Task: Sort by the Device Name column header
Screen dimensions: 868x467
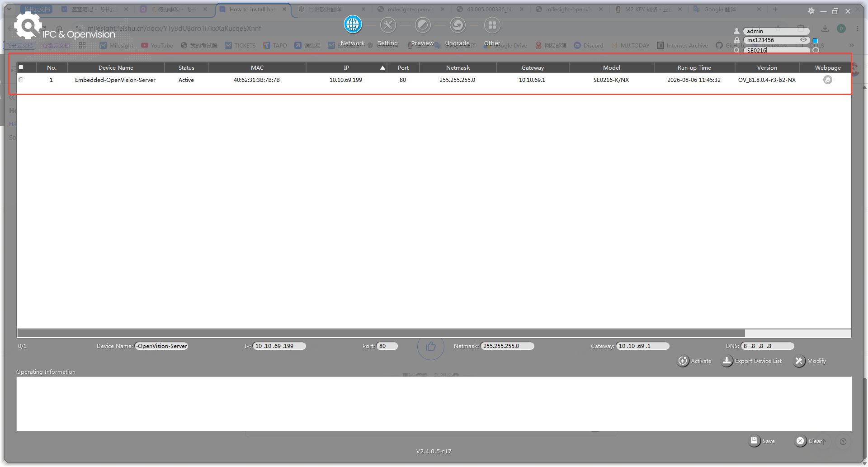Action: tap(116, 67)
